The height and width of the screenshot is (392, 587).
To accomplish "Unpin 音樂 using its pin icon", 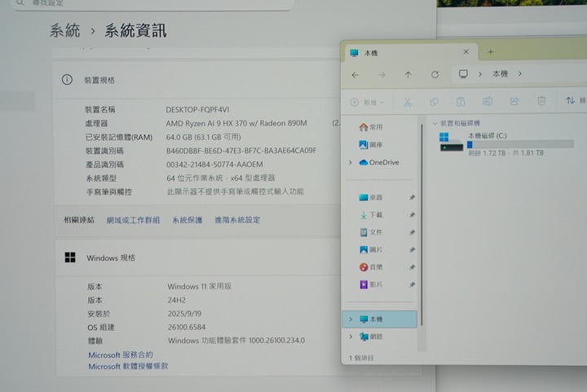I will (413, 267).
